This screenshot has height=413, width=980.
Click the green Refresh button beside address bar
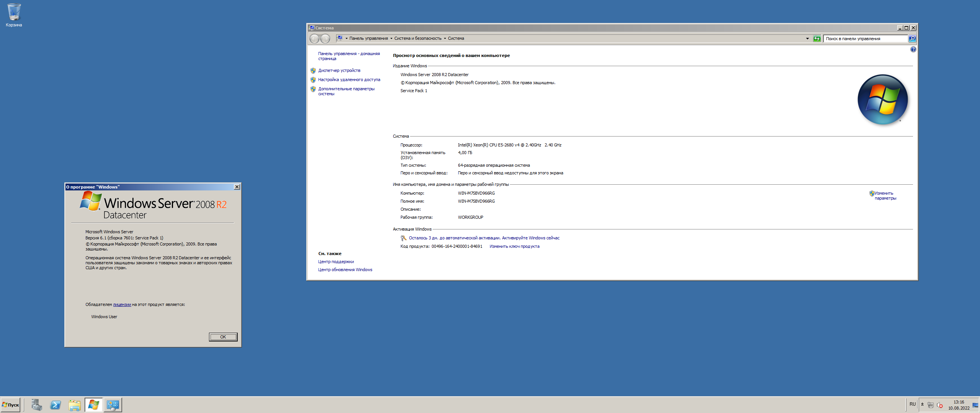point(817,39)
